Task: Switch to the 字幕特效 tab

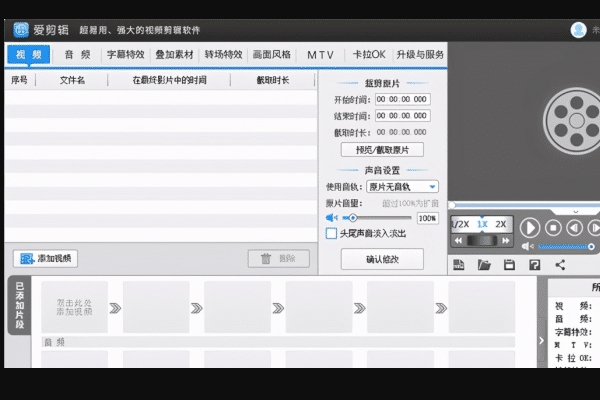Action: pyautogui.click(x=125, y=54)
